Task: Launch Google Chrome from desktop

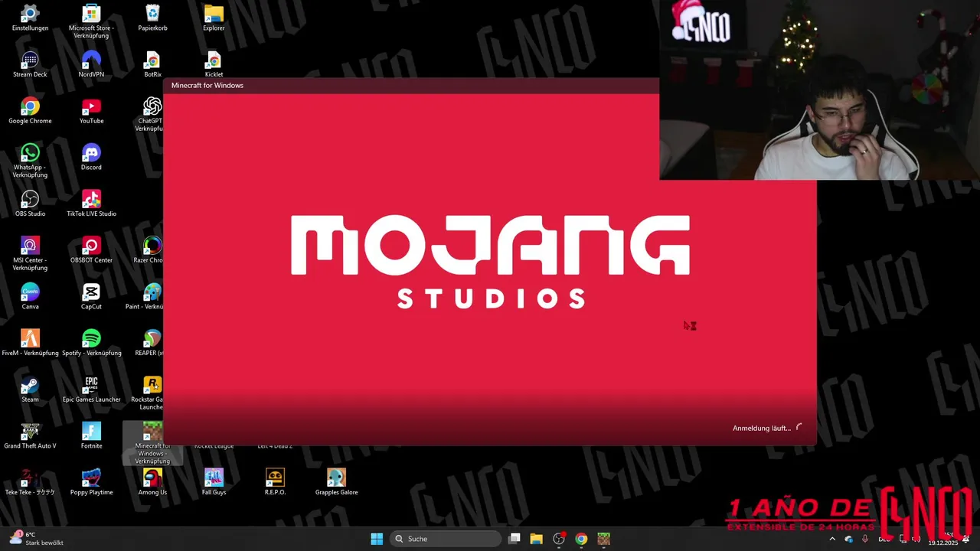Action: click(30, 111)
